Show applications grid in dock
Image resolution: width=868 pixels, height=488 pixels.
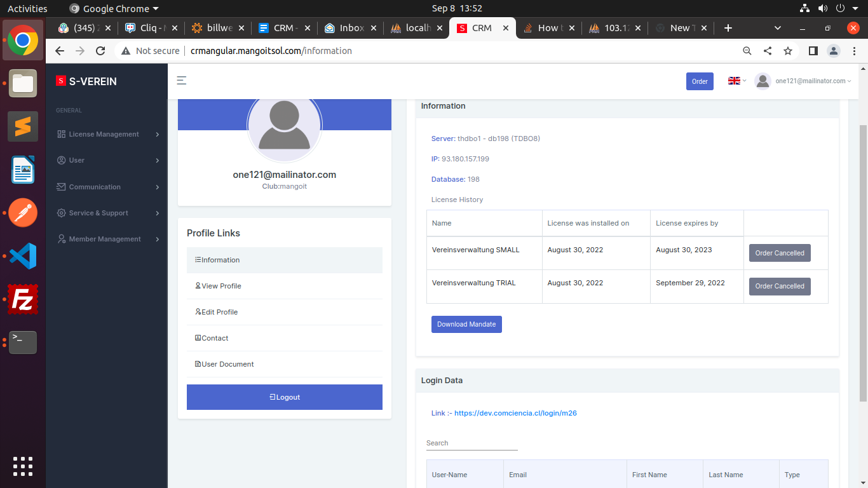(23, 466)
